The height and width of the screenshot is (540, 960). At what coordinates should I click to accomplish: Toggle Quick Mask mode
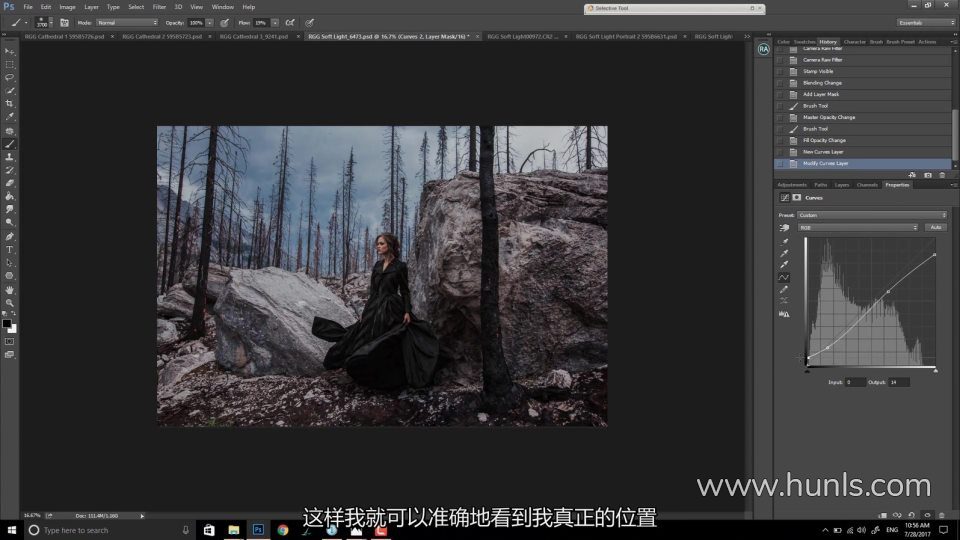(9, 342)
